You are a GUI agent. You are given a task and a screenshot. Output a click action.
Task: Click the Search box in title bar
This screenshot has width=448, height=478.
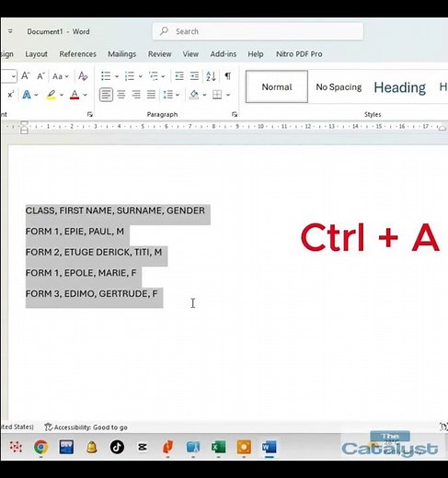pos(258,31)
